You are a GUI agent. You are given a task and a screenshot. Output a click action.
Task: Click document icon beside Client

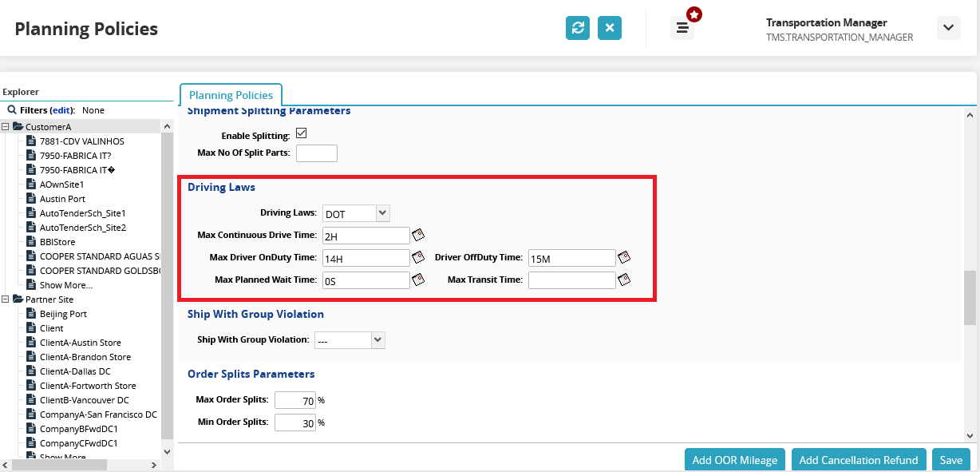tap(32, 328)
